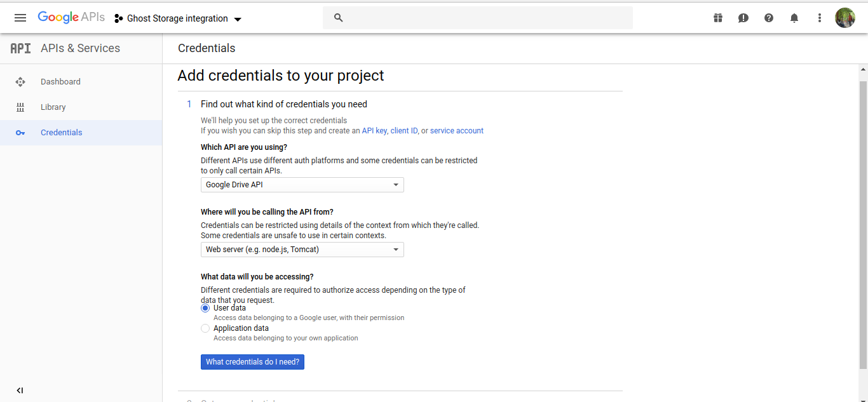
Task: Follow the service account link
Action: pyautogui.click(x=456, y=131)
